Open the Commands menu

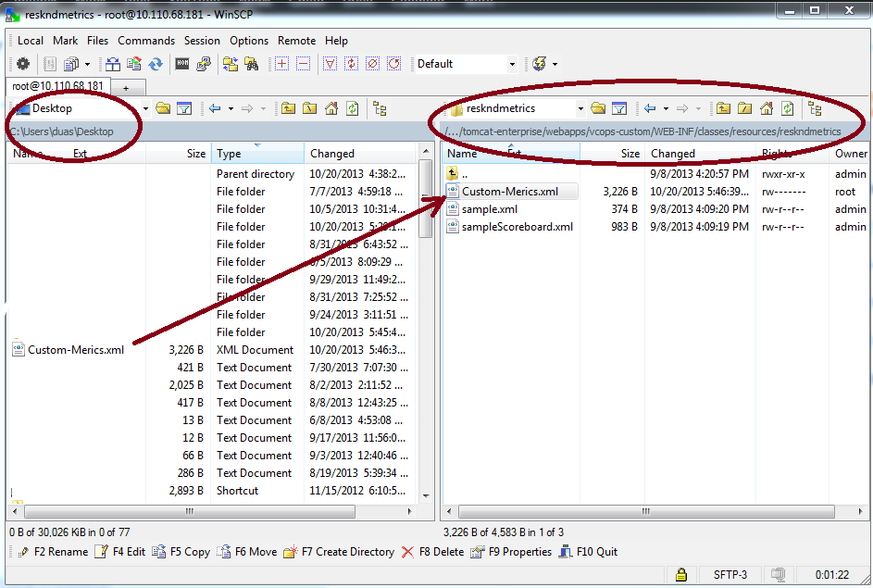146,41
